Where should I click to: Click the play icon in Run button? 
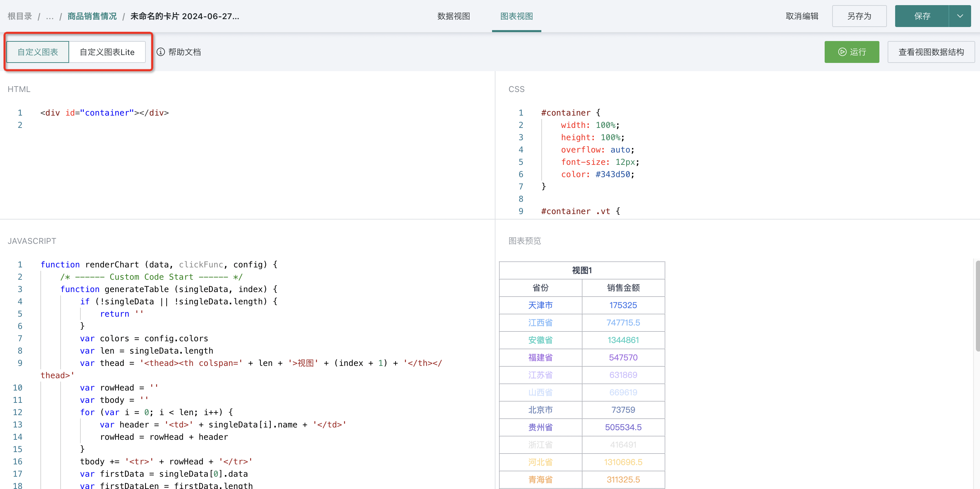842,52
